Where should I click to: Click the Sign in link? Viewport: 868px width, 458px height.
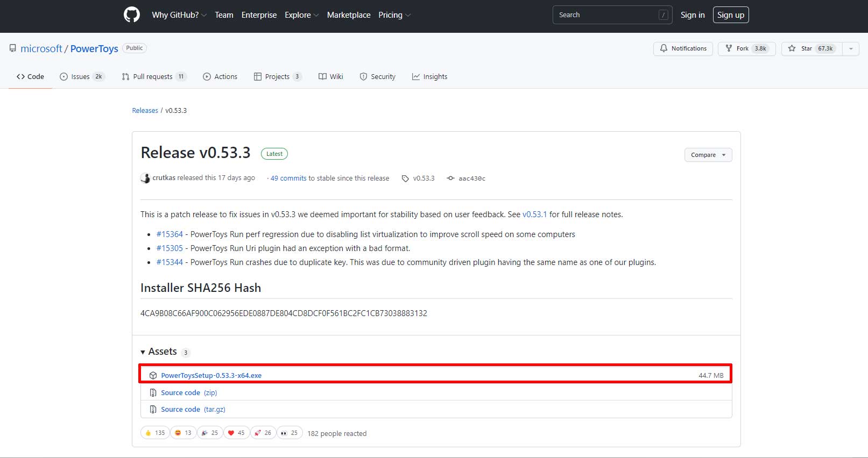(693, 15)
